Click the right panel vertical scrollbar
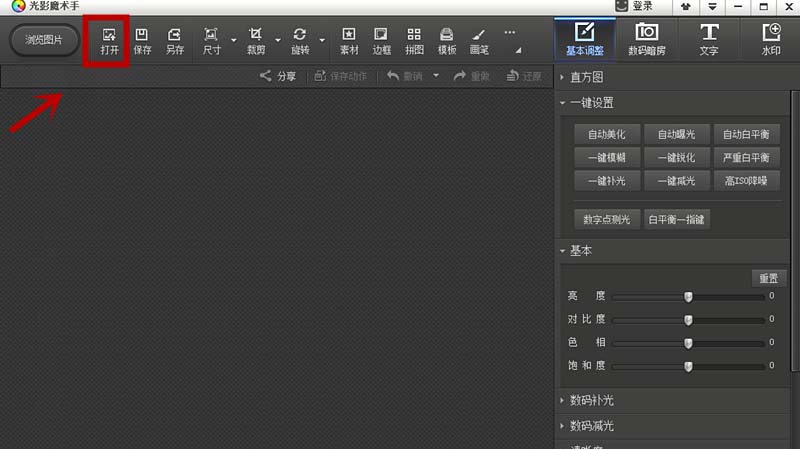The height and width of the screenshot is (449, 800). click(795, 231)
